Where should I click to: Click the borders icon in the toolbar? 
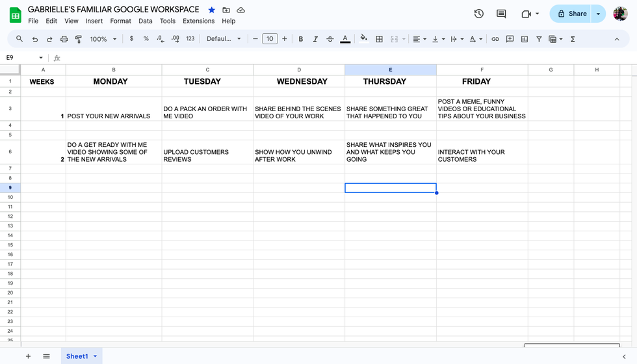[x=380, y=39]
